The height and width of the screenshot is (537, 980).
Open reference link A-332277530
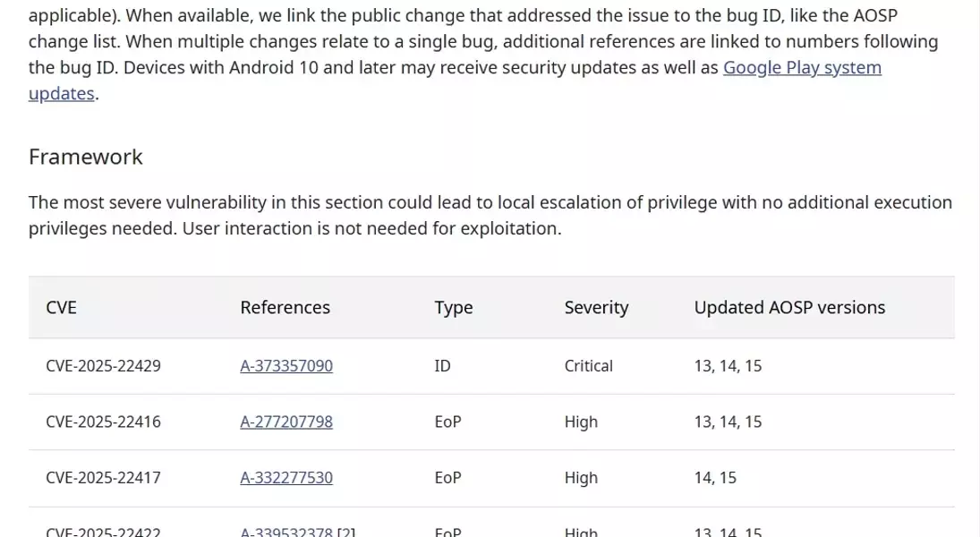(286, 478)
